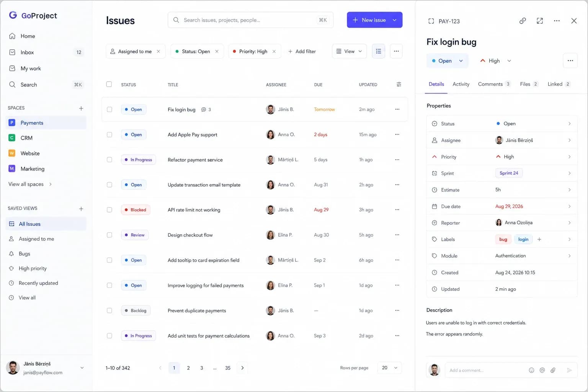Open the more options menu beside PAY-123 header
This screenshot has height=392, width=588.
(557, 21)
